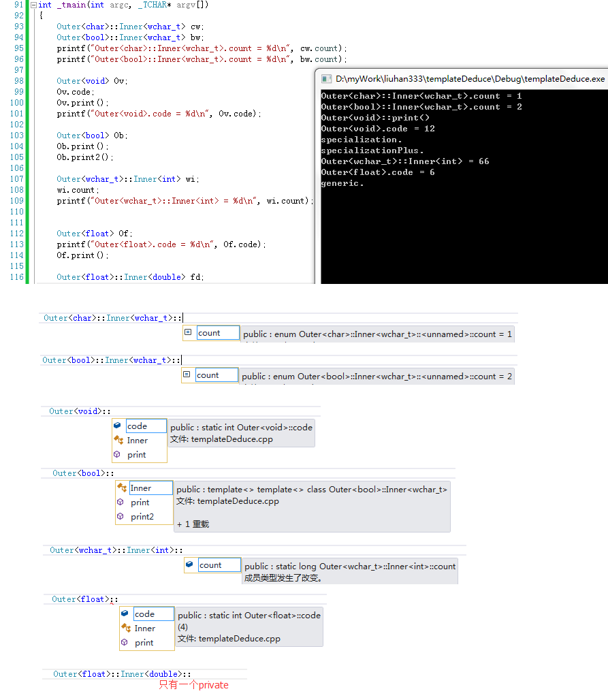The width and height of the screenshot is (608, 700).
Task: Click the Ob.print2(); code line
Action: tap(85, 157)
